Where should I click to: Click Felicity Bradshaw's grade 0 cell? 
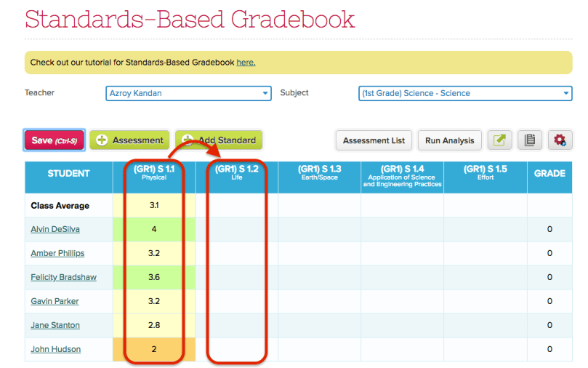(x=549, y=277)
